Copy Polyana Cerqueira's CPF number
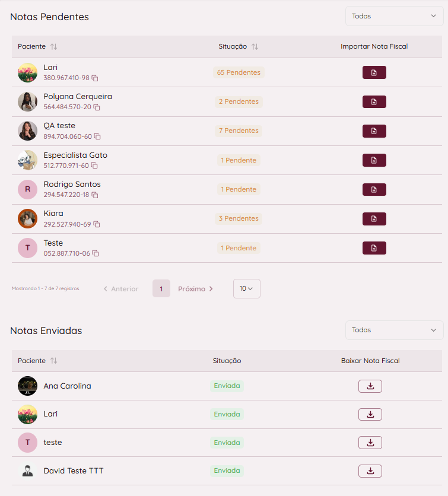This screenshot has height=496, width=448. [97, 107]
